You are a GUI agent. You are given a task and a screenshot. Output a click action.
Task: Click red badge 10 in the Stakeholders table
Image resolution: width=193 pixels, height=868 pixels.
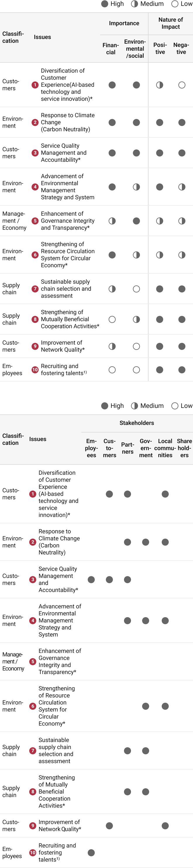[33, 852]
